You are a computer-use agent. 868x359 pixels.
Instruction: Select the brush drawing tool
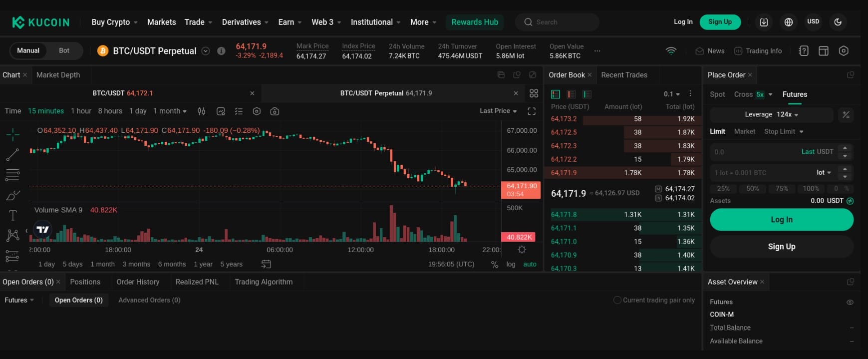[x=13, y=195]
